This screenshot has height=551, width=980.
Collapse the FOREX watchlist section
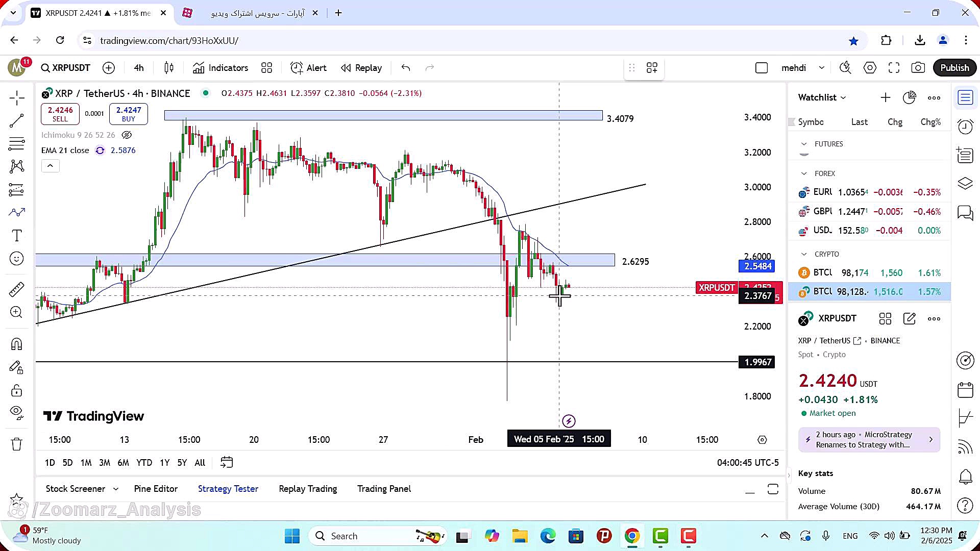pos(804,173)
